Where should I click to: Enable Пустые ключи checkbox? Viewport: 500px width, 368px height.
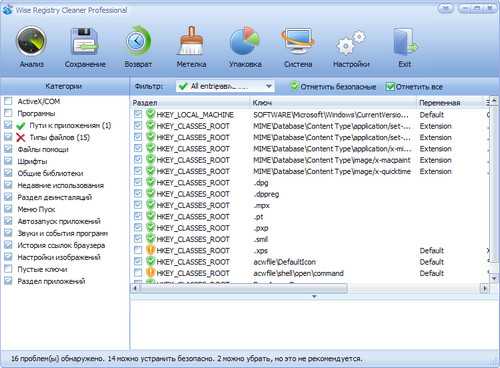[8, 269]
